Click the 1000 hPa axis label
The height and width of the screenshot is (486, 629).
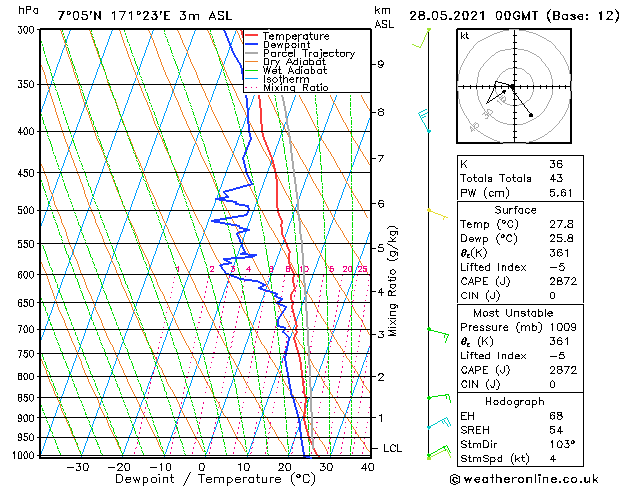[x=23, y=456]
